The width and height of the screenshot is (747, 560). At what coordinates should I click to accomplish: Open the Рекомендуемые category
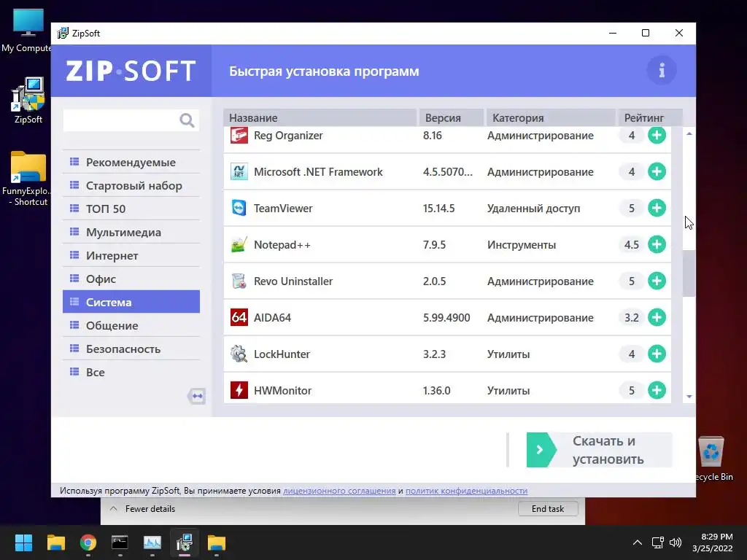131,163
